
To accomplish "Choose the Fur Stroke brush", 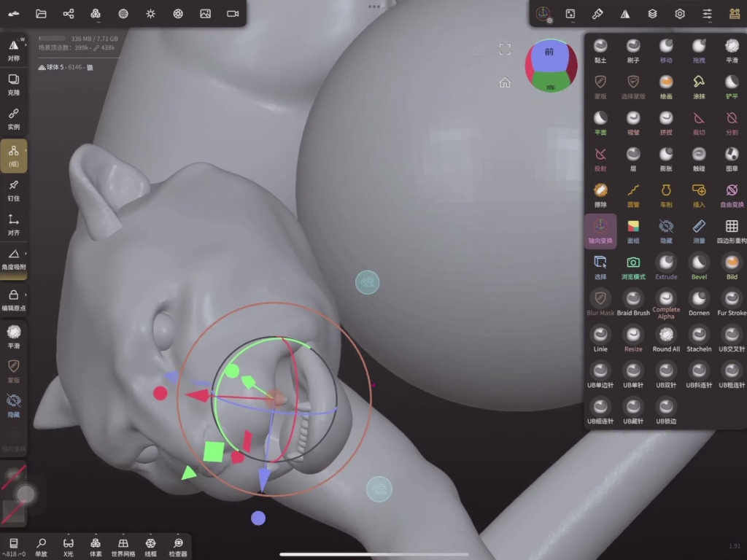I will pyautogui.click(x=732, y=304).
